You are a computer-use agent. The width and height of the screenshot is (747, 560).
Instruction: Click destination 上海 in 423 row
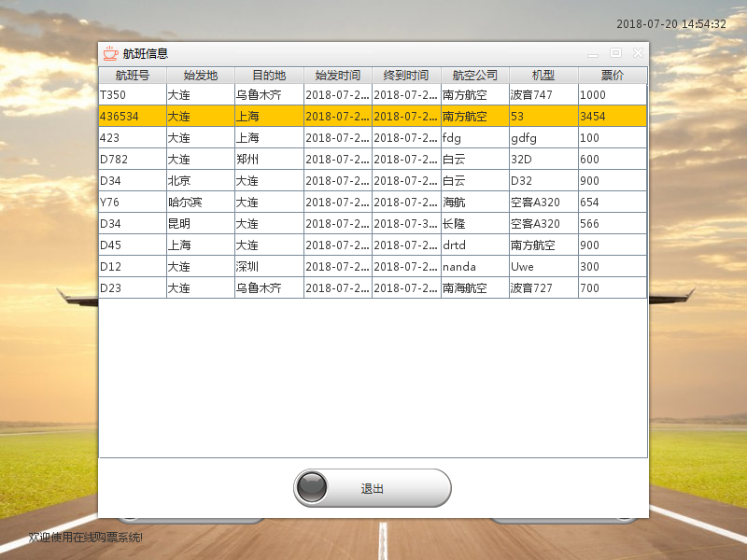269,137
